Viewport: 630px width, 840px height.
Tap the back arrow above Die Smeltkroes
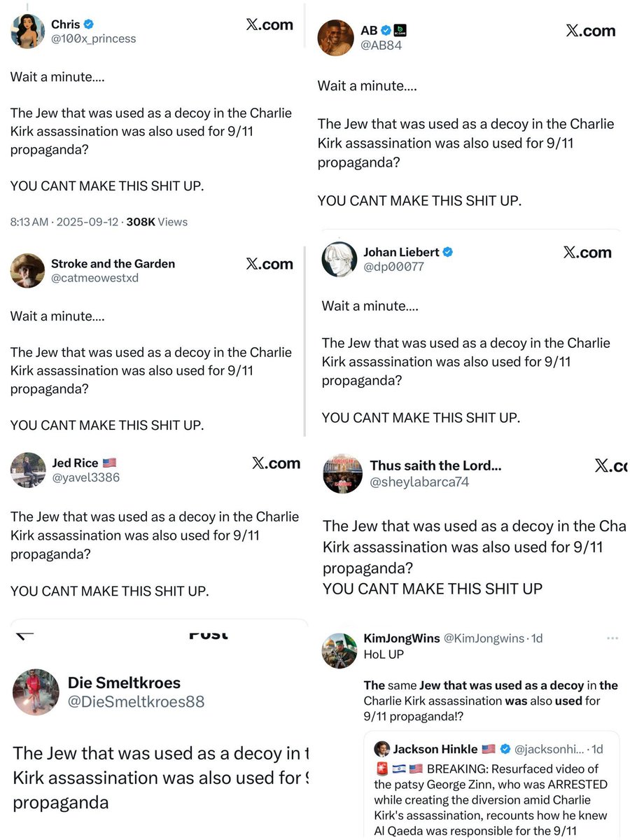25,634
